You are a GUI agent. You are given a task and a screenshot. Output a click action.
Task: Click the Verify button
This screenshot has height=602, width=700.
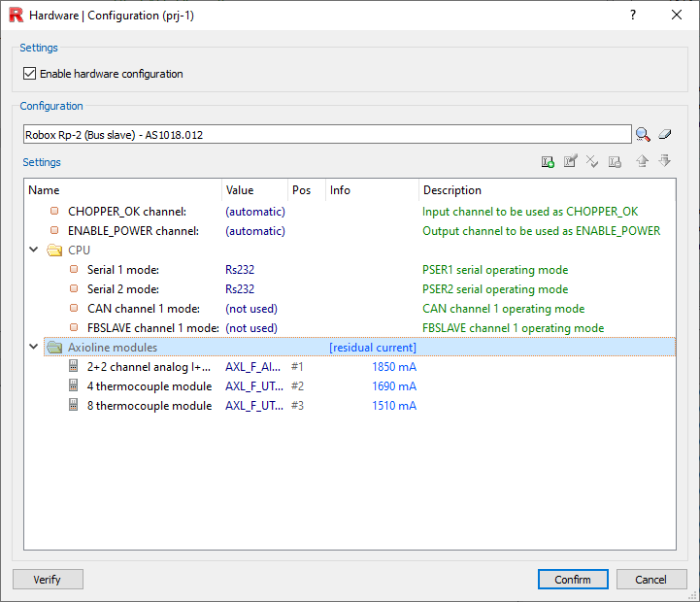pyautogui.click(x=48, y=580)
